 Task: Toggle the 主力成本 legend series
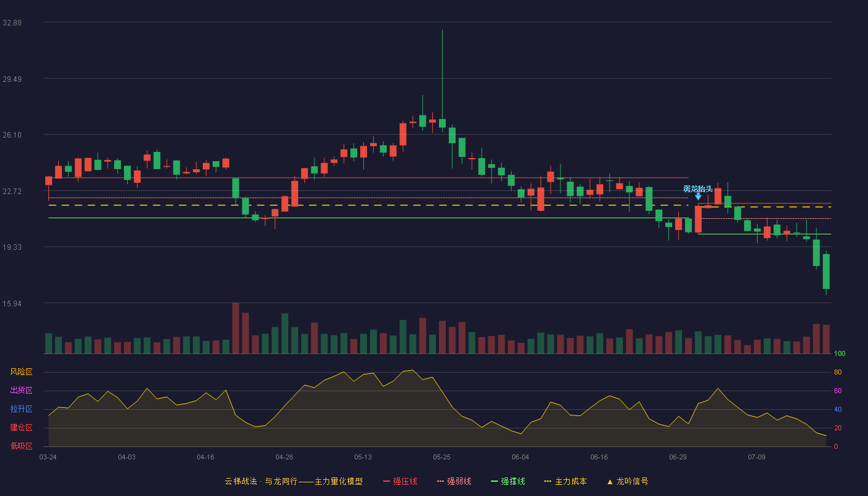tap(565, 481)
